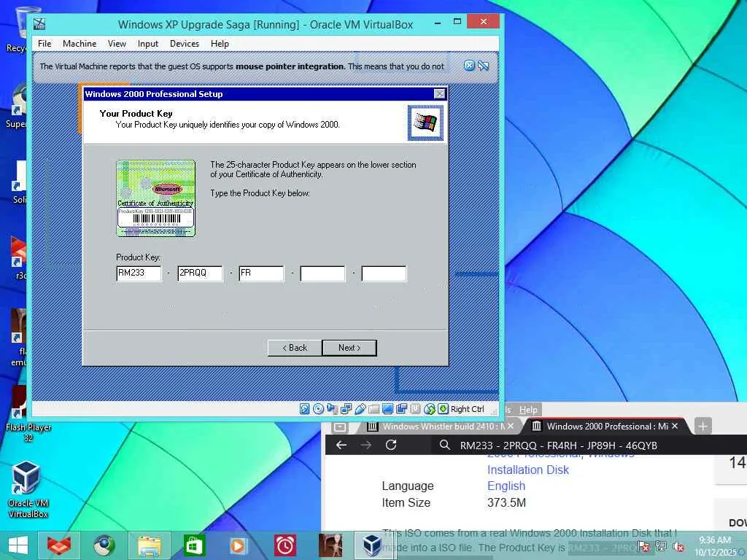Open the green Windows Store icon on taskbar
Screen dimensions: 747x560
click(x=193, y=545)
